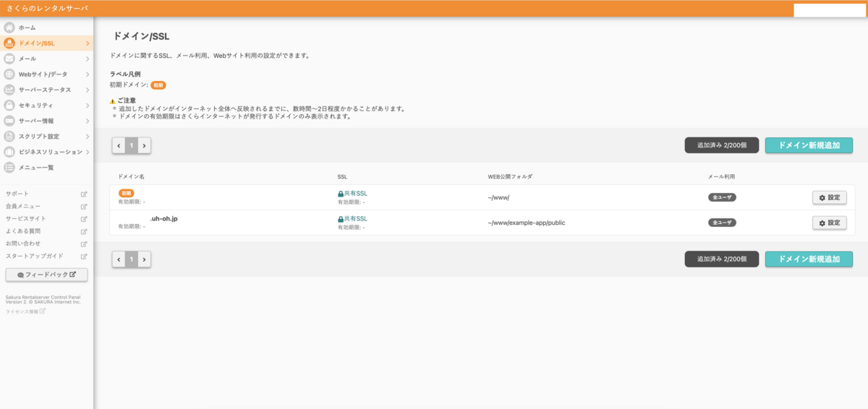868x409 pixels.
Task: Click external-link icon beside スタートアップガイド
Action: (84, 256)
